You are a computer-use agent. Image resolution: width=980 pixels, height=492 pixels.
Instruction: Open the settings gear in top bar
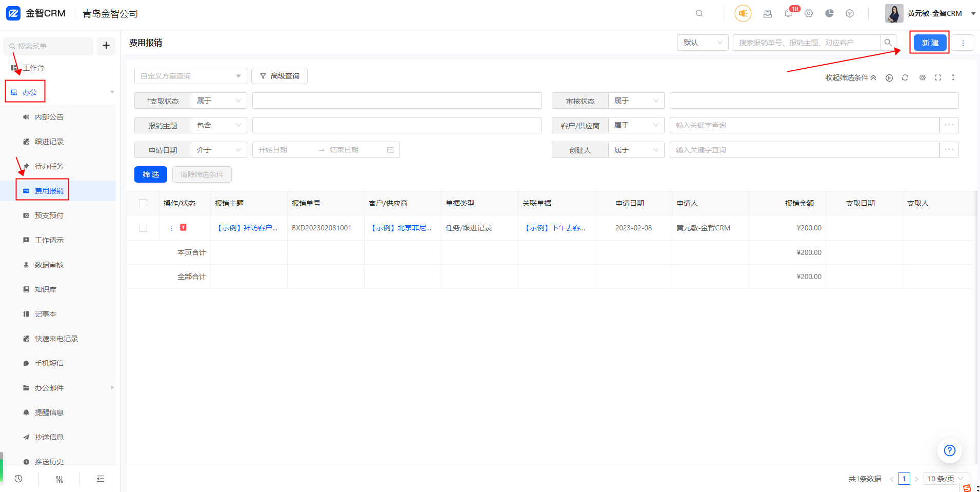[809, 13]
